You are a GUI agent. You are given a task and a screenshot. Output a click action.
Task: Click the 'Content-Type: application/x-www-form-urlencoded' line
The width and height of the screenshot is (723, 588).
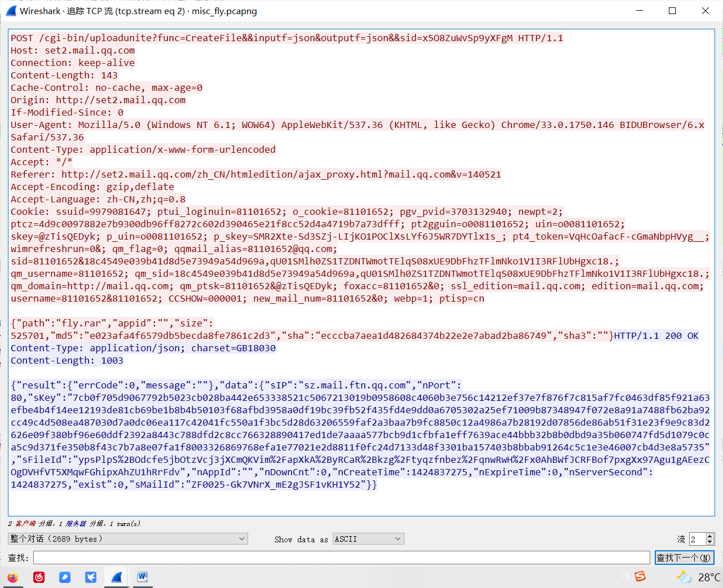click(143, 149)
